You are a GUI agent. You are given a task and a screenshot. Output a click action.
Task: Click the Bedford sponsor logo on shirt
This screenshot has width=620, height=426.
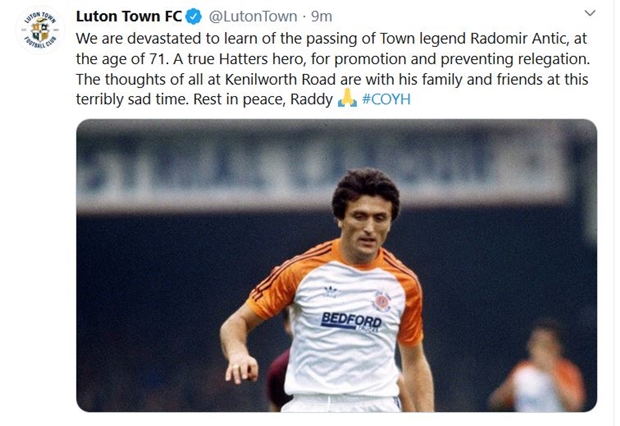coord(352,322)
